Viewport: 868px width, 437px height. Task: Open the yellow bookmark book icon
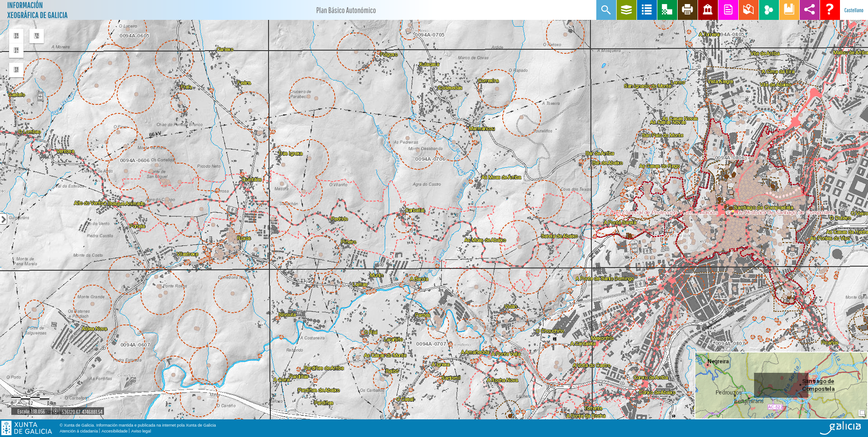[x=789, y=10]
